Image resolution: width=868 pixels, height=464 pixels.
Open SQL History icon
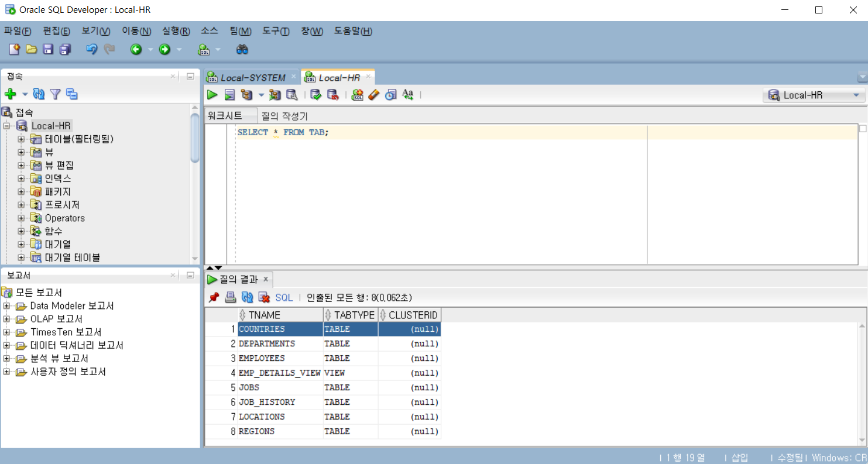point(391,95)
